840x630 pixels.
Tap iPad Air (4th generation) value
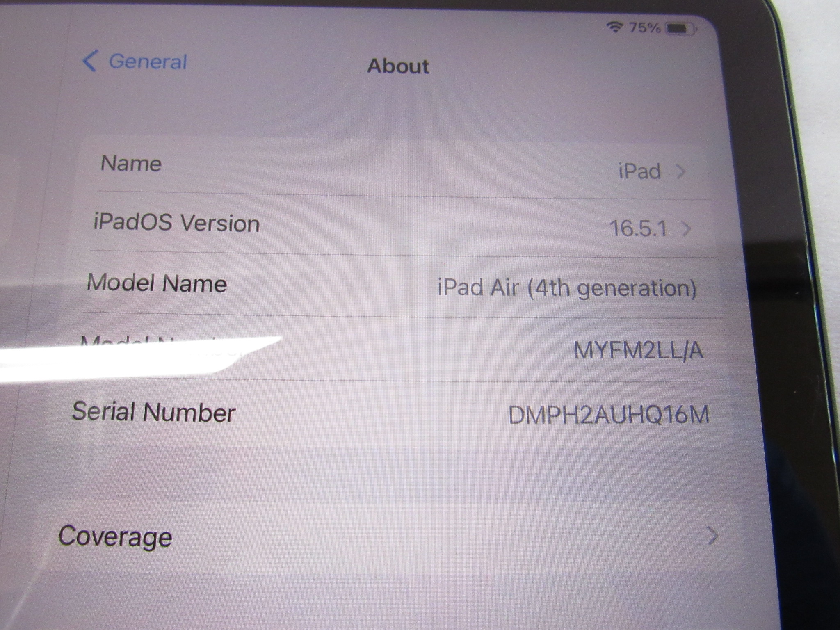tap(567, 288)
